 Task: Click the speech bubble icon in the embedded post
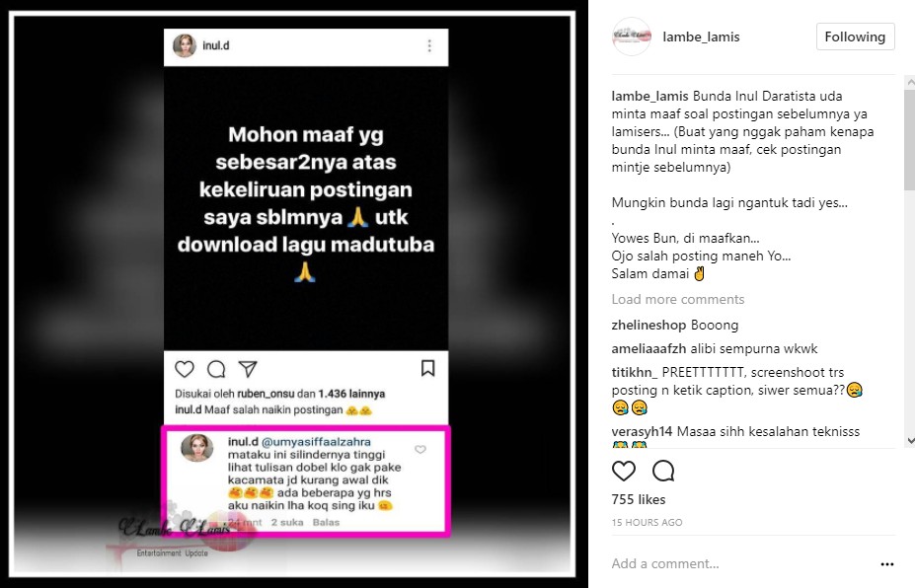tap(216, 369)
